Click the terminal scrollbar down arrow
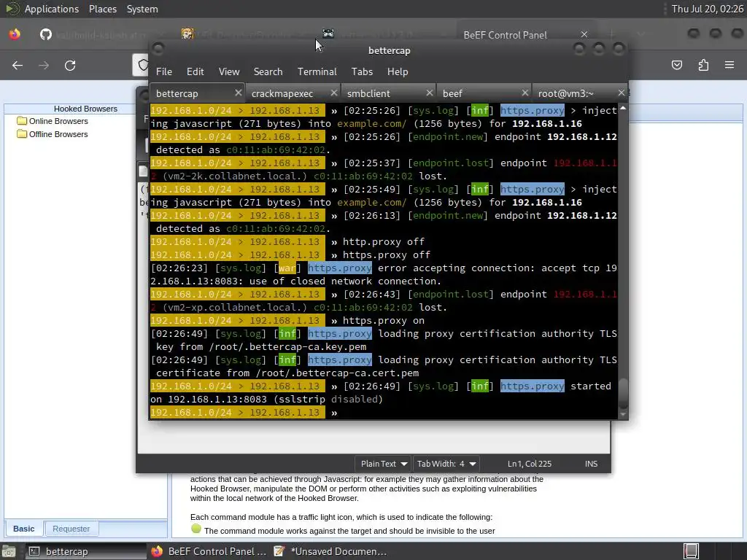Image resolution: width=747 pixels, height=560 pixels. point(623,414)
